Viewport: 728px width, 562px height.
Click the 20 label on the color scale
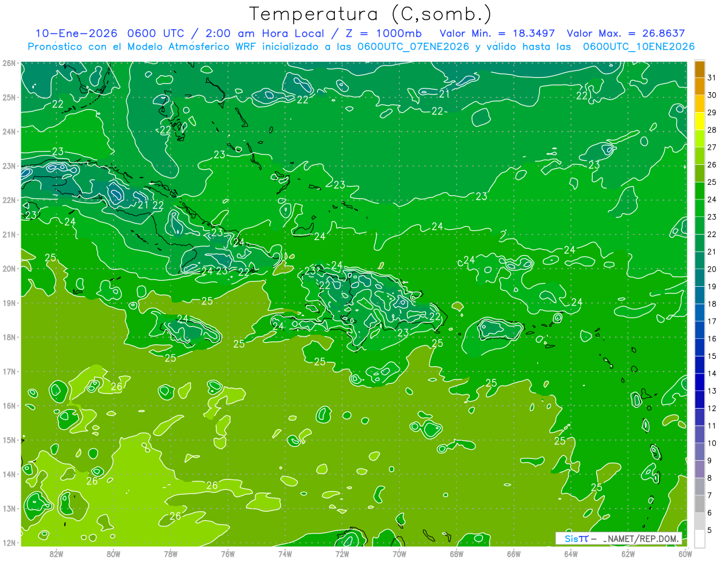tap(712, 269)
